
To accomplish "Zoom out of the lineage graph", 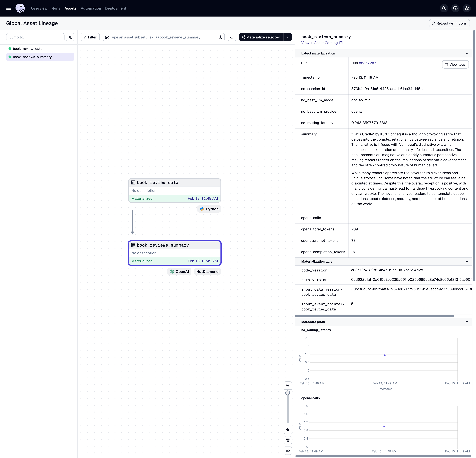I will tap(288, 430).
